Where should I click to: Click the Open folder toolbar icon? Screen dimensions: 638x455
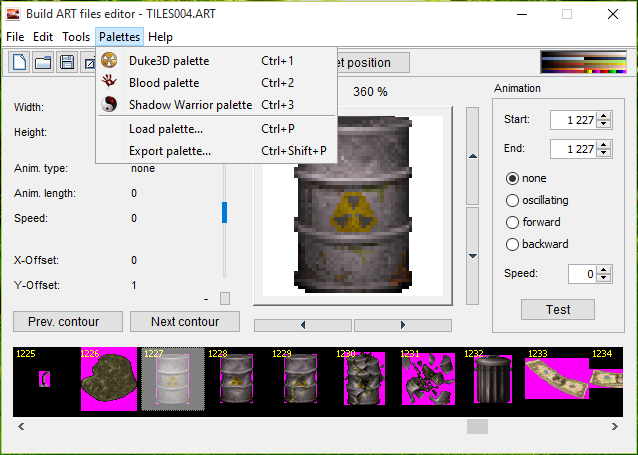point(43,62)
